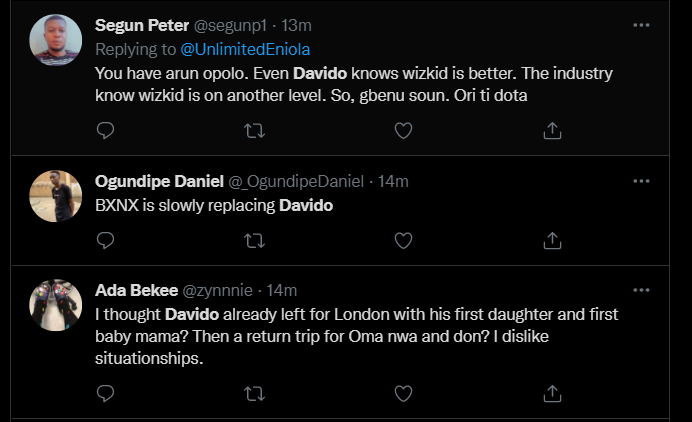Screen dimensions: 692x422
Task: Open more menu on Ogundipe Daniel's tweet
Action: coord(641,181)
